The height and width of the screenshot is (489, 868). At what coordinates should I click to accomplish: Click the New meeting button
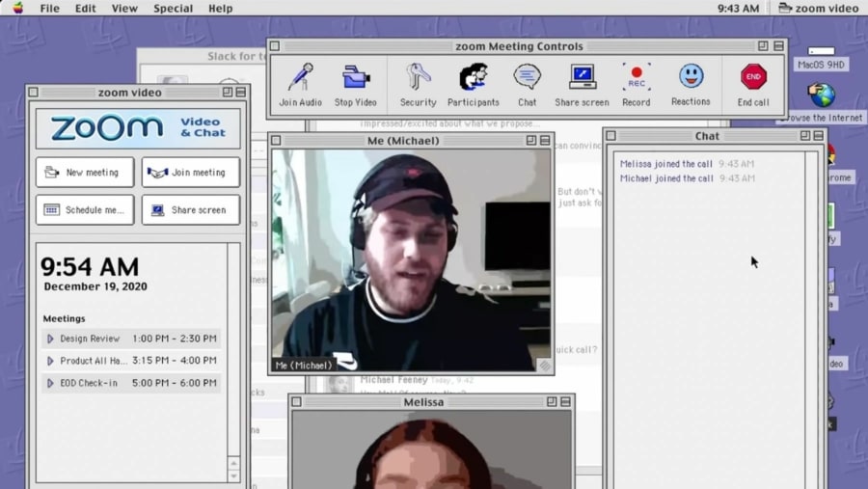tap(85, 173)
